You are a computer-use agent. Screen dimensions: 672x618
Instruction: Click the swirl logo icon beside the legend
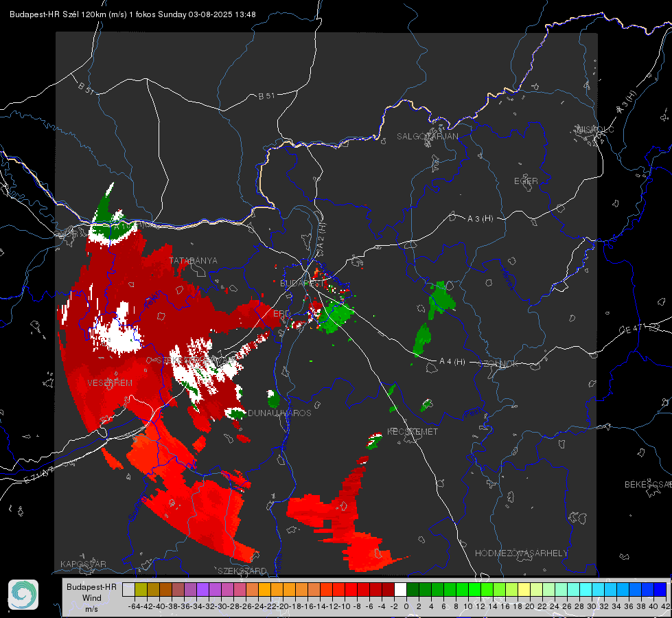click(23, 595)
